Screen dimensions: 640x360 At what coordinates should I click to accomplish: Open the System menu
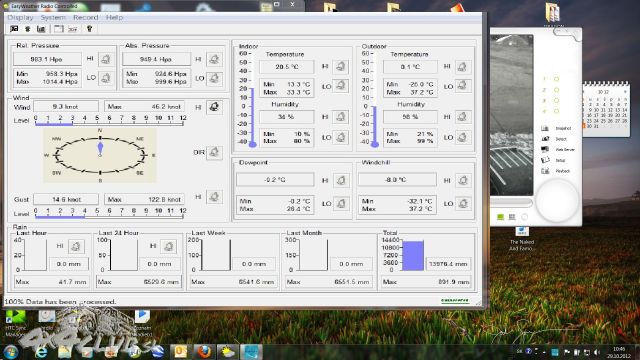coord(53,18)
